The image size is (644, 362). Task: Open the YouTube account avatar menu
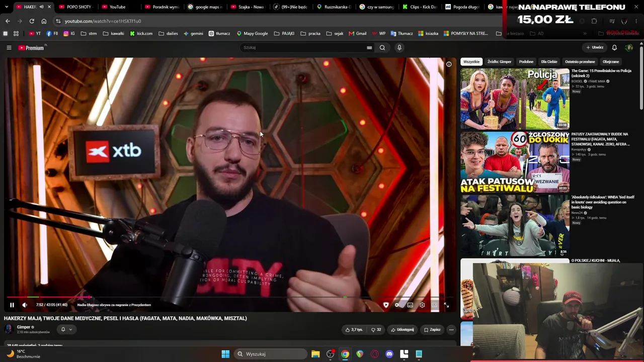[x=629, y=48]
